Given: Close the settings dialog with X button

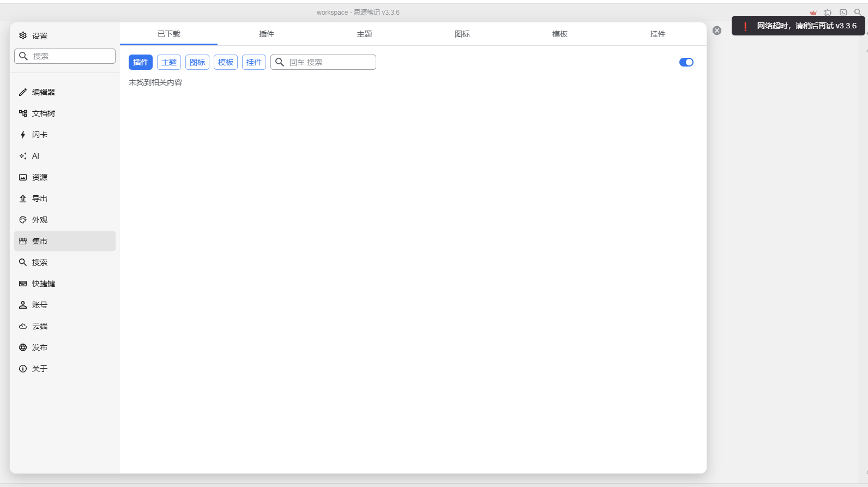Looking at the screenshot, I should (717, 31).
